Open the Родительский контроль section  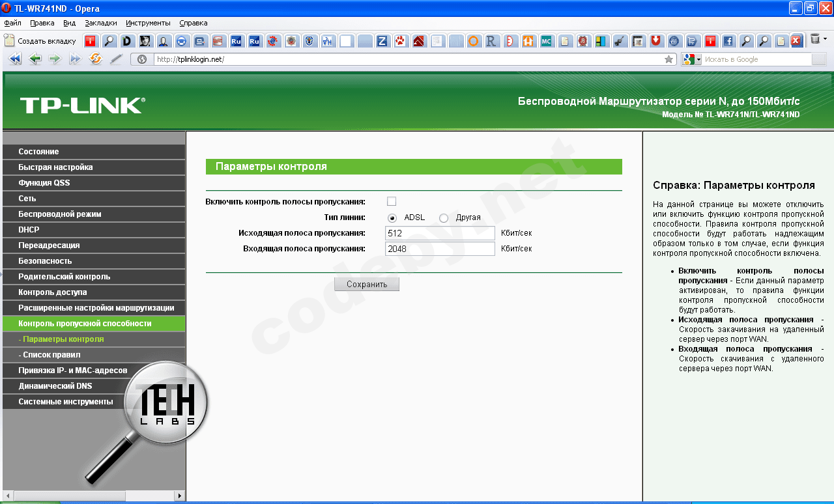pyautogui.click(x=94, y=277)
